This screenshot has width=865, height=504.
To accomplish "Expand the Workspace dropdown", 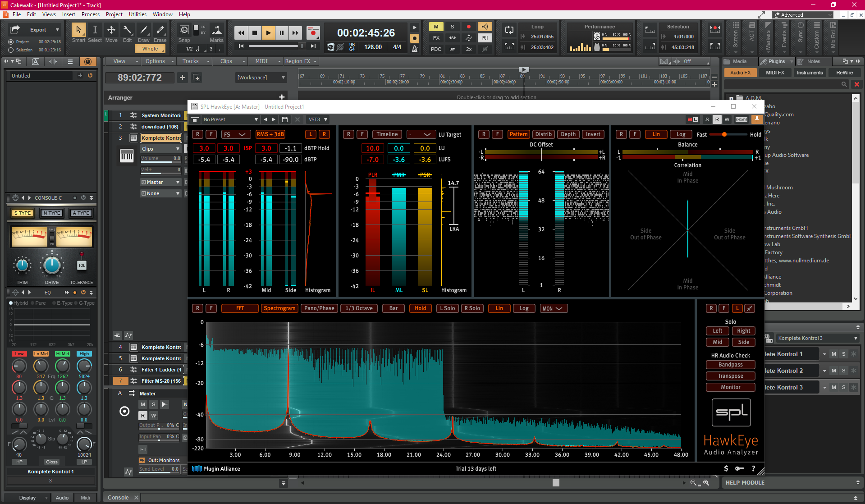I will [261, 78].
